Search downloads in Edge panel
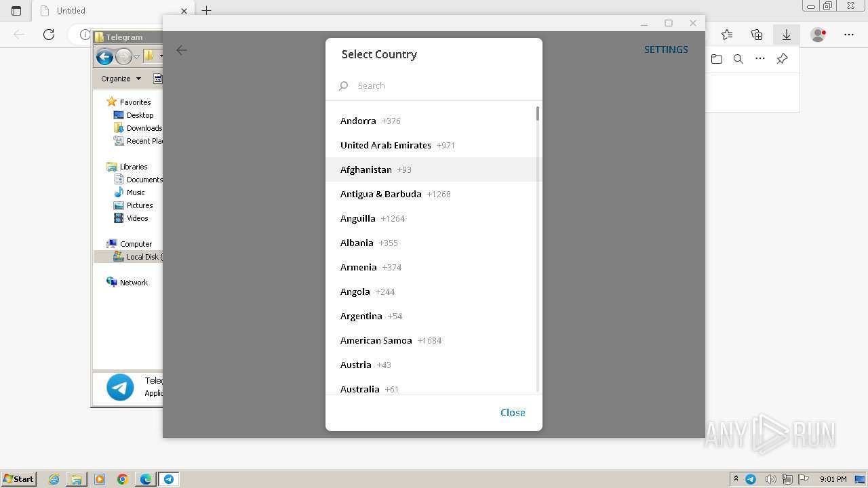Screen dimensions: 868x488 pos(738,59)
